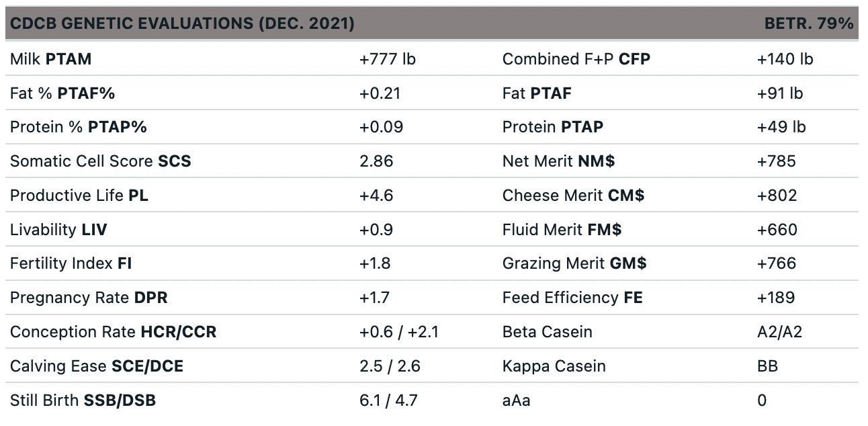868x426 pixels.
Task: Select the Grazing Merit GM$ label
Action: click(x=574, y=263)
